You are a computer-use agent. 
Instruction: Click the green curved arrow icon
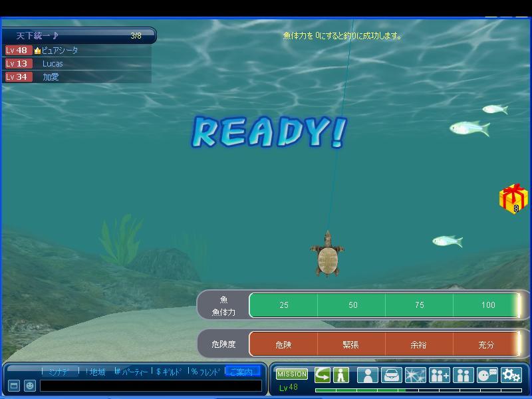pos(323,374)
